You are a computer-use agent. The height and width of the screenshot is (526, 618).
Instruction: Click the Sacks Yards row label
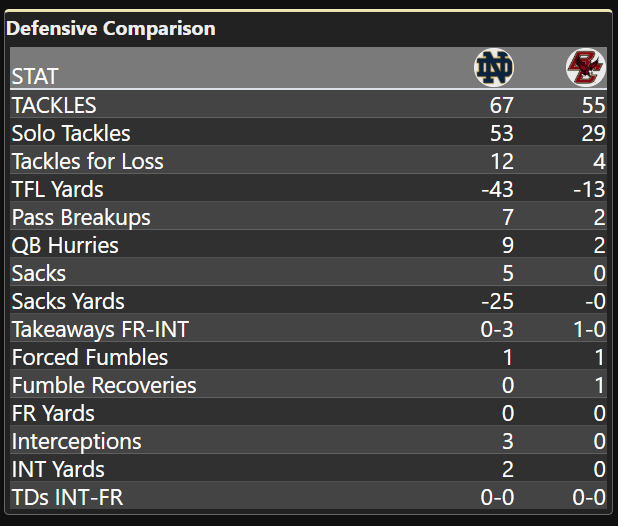[68, 301]
